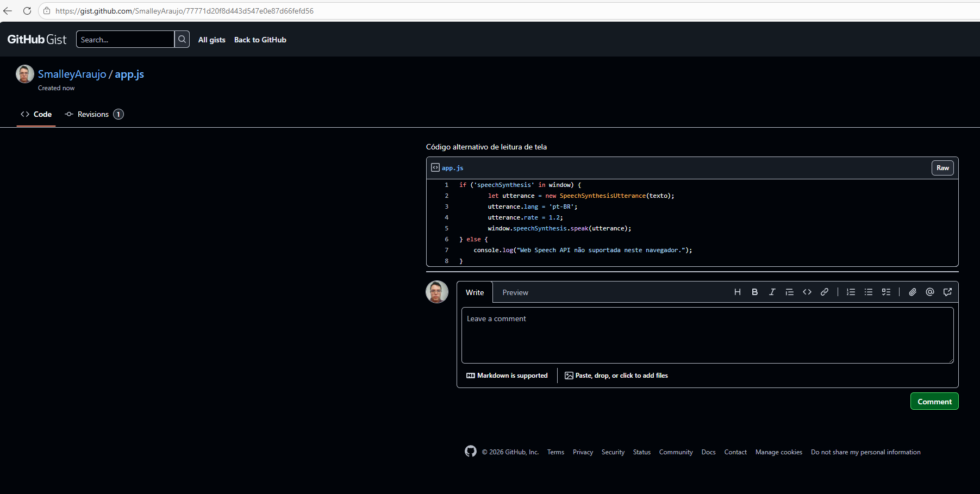
Task: Open the Revisions tab
Action: point(94,114)
